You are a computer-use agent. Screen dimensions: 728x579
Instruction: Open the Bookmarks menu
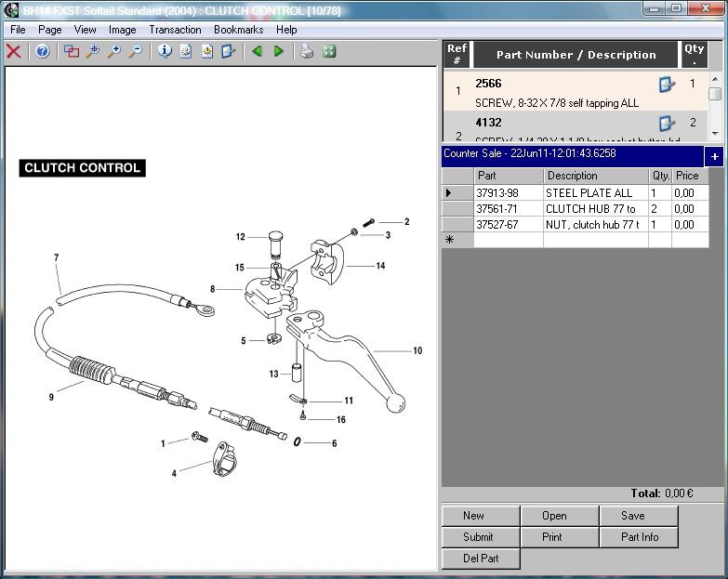click(x=238, y=30)
